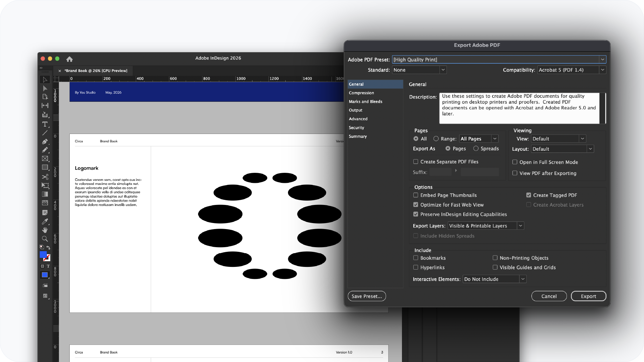Screen dimensions: 644x362
Task: Select the Content Collector tool
Action: [45, 115]
